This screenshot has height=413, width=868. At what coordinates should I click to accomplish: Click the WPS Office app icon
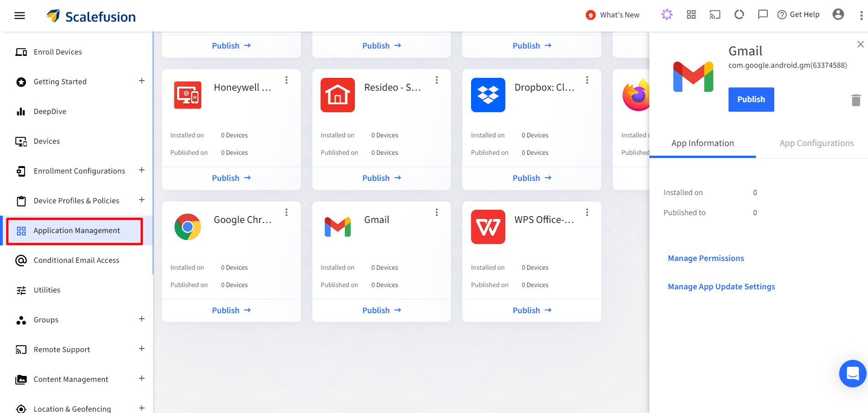tap(488, 227)
